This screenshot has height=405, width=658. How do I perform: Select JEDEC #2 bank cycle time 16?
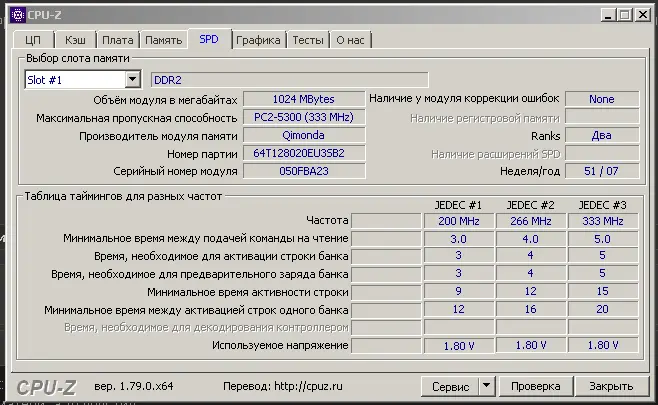click(x=530, y=309)
